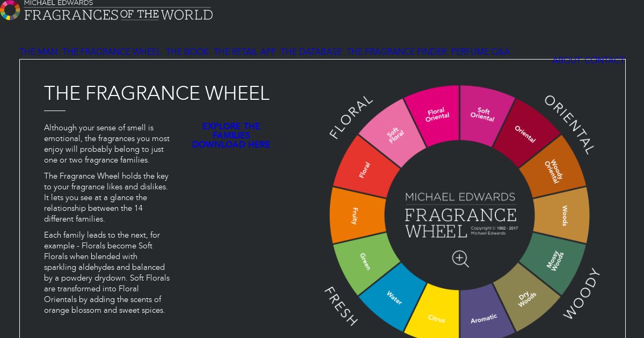Select the Green wheel segment
The image size is (644, 338).
click(365, 262)
